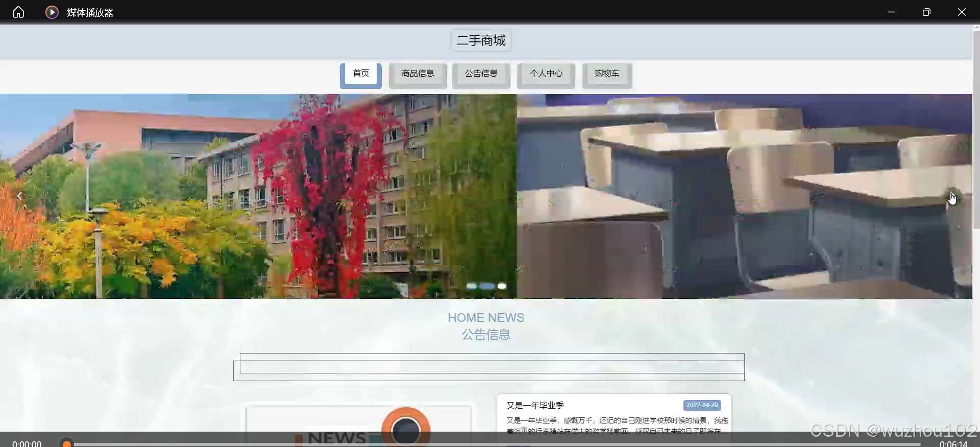Click the 二手商城 site title
This screenshot has height=447, width=980.
pos(481,40)
